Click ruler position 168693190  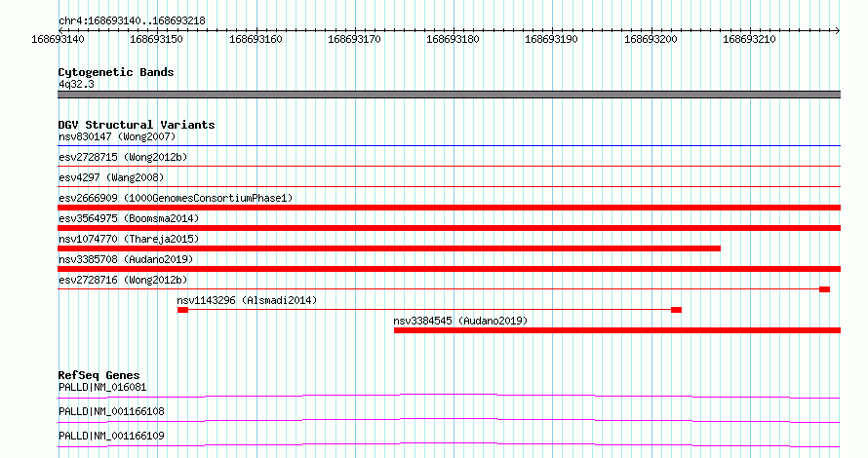551,39
